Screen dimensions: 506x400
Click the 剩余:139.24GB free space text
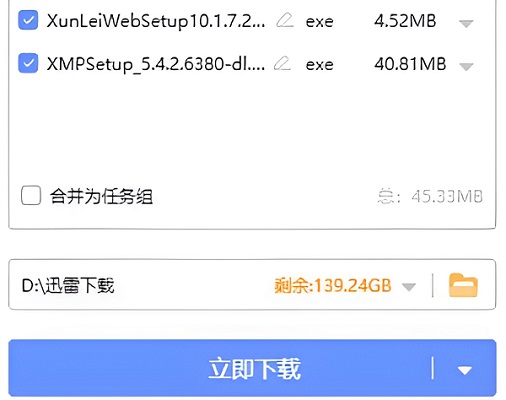tap(333, 286)
